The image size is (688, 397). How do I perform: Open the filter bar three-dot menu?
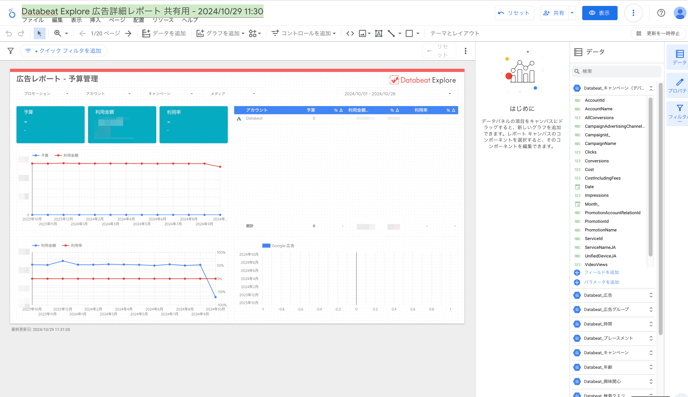pyautogui.click(x=466, y=51)
